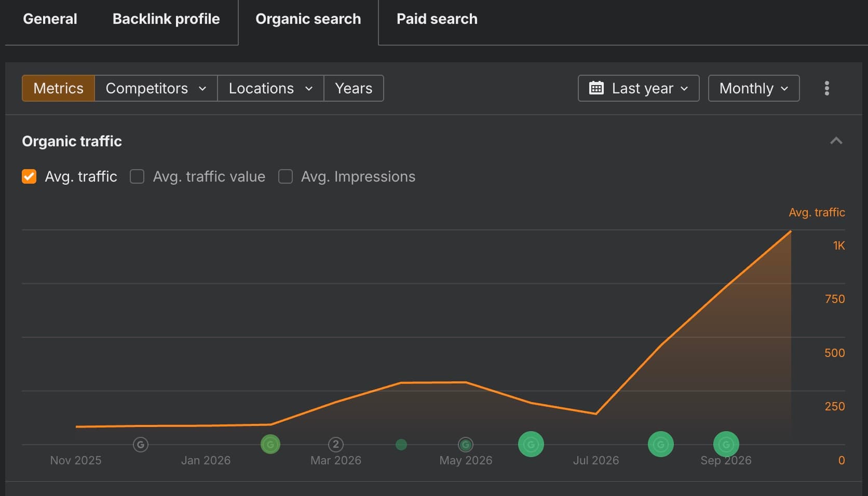868x496 pixels.
Task: Click the Jan 2026 axis label
Action: point(206,460)
